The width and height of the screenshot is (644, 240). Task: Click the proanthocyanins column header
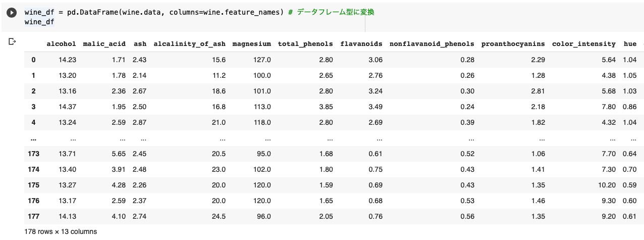(x=513, y=44)
